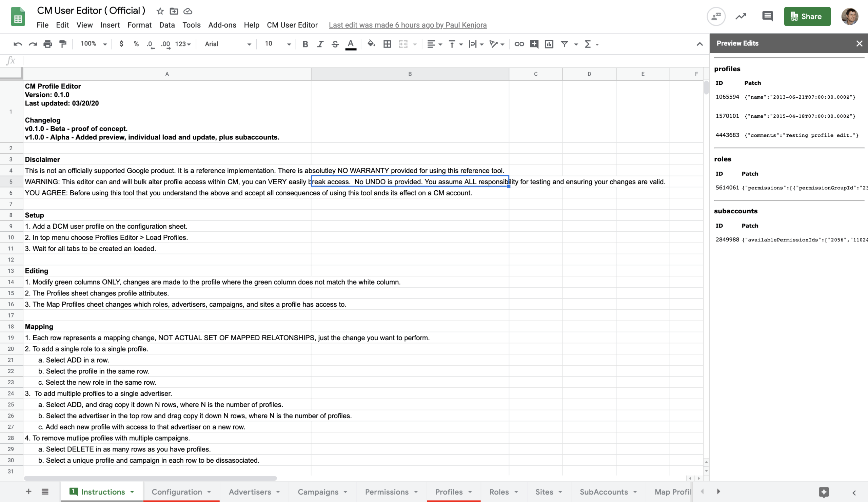This screenshot has height=502, width=868.
Task: Open the last edit history link
Action: tap(408, 25)
